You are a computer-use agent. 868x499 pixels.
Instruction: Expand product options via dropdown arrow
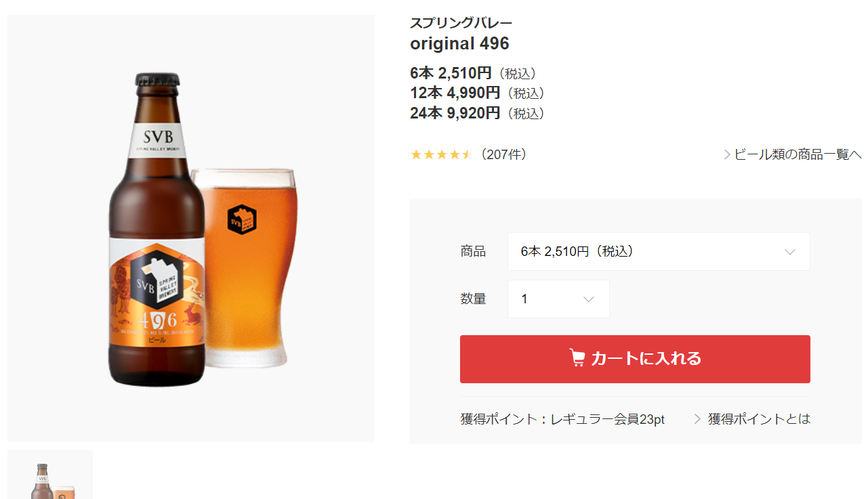point(790,252)
